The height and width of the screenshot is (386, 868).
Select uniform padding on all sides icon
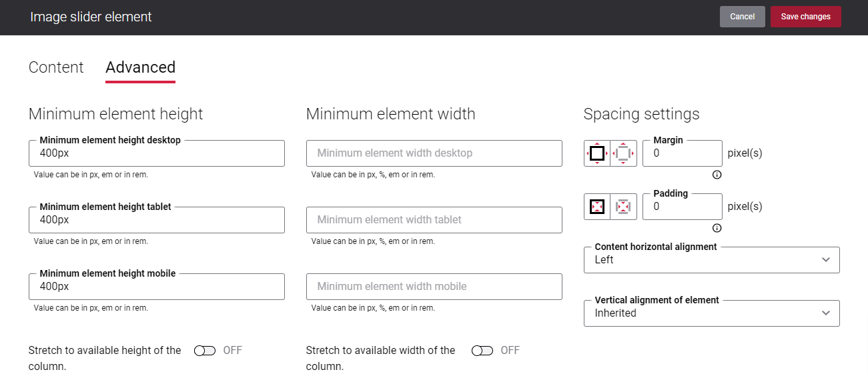[x=597, y=207]
